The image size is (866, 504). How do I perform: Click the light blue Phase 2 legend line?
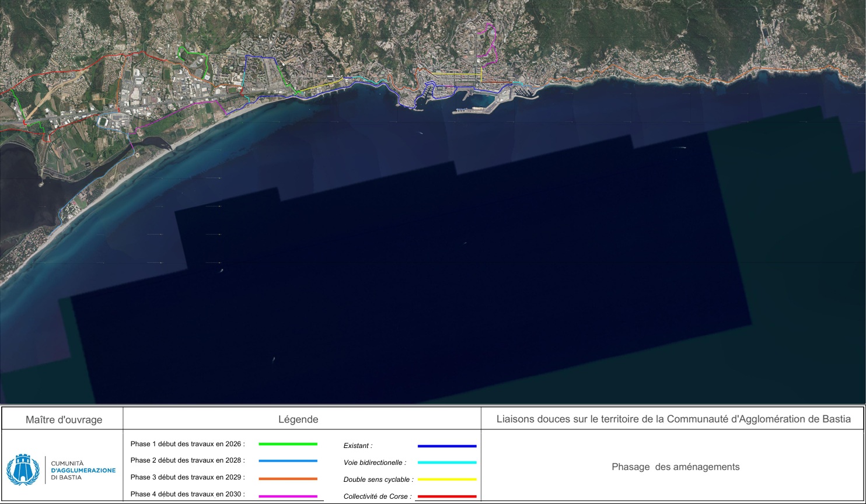point(288,461)
